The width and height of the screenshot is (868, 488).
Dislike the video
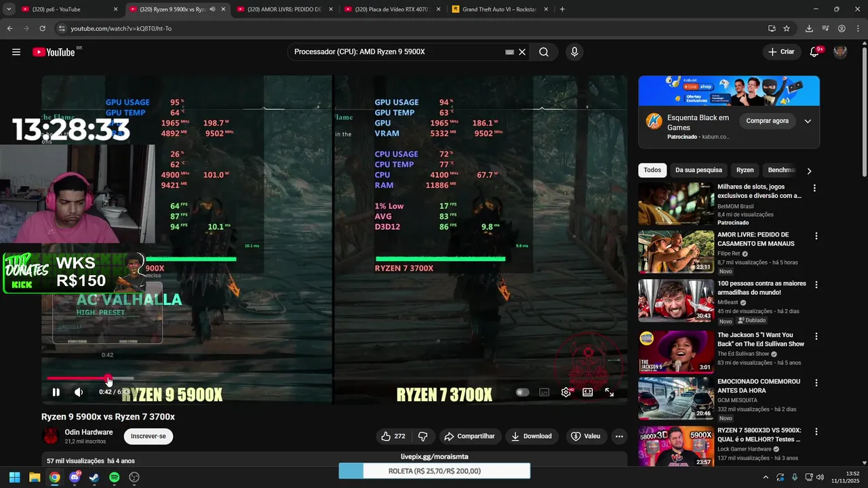(422, 436)
